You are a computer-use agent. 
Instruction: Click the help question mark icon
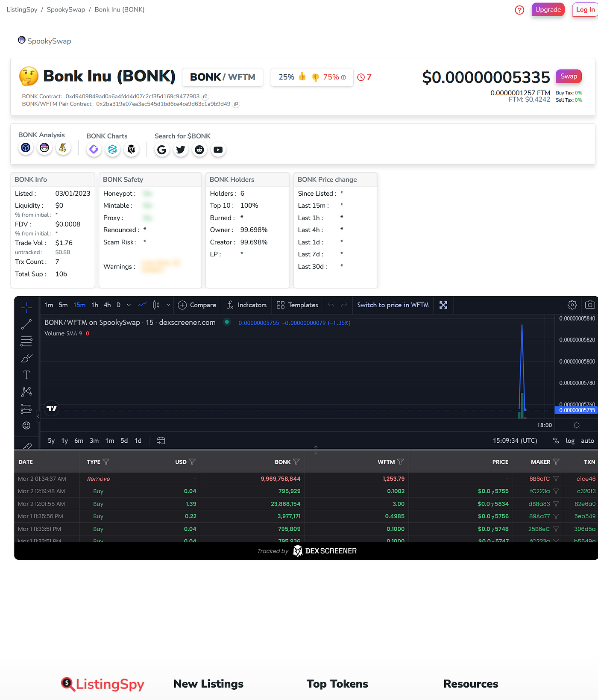point(519,10)
